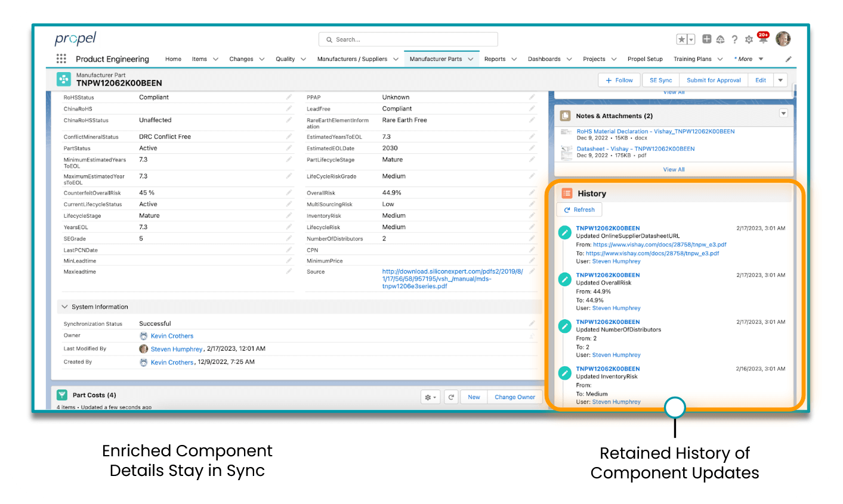Screen dimensions: 843x504
Task: Click into the Search field
Action: point(412,39)
